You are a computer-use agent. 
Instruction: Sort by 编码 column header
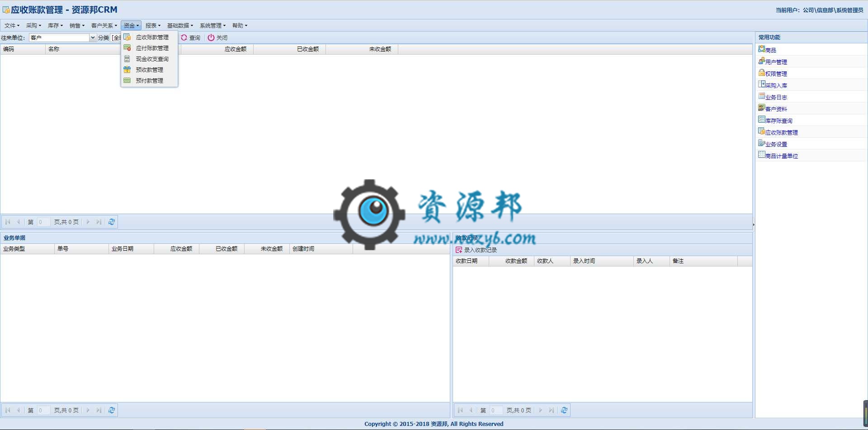click(23, 49)
